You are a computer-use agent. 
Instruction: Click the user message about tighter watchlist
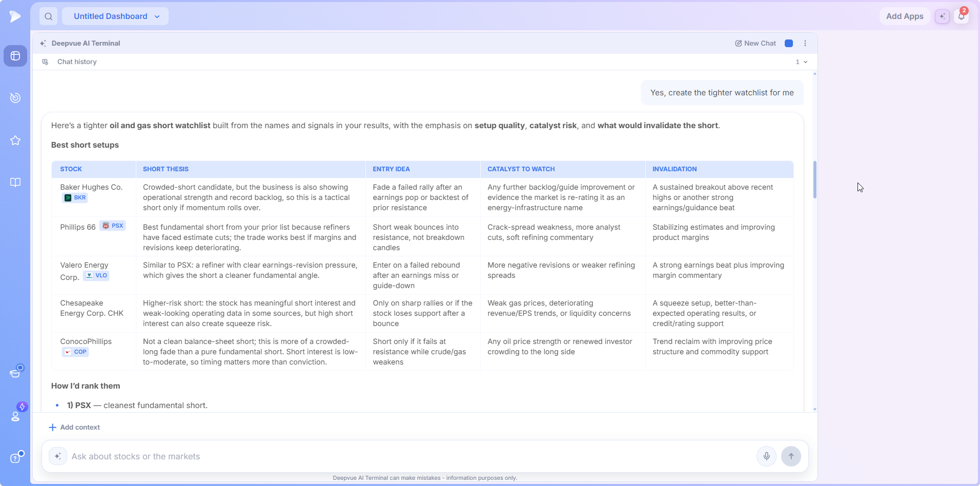point(722,93)
